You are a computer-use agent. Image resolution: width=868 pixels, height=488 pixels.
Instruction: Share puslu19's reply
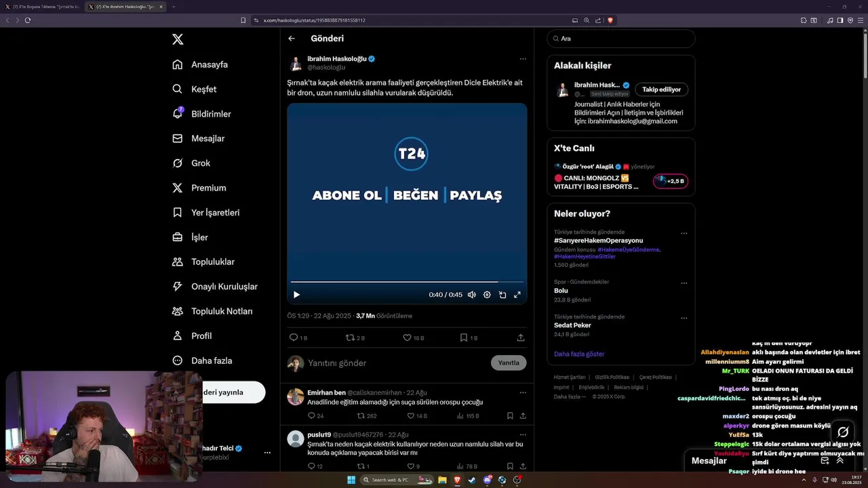[523, 466]
